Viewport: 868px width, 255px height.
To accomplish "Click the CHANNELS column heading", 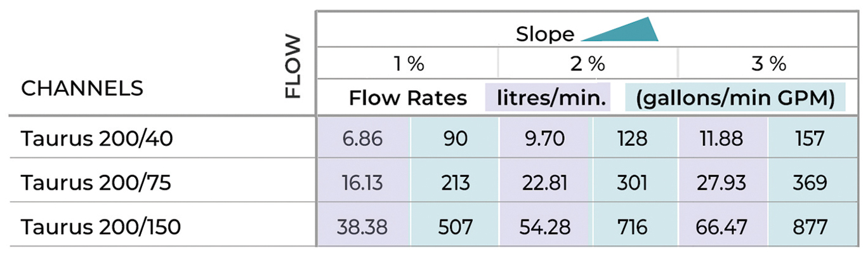I will (x=82, y=88).
